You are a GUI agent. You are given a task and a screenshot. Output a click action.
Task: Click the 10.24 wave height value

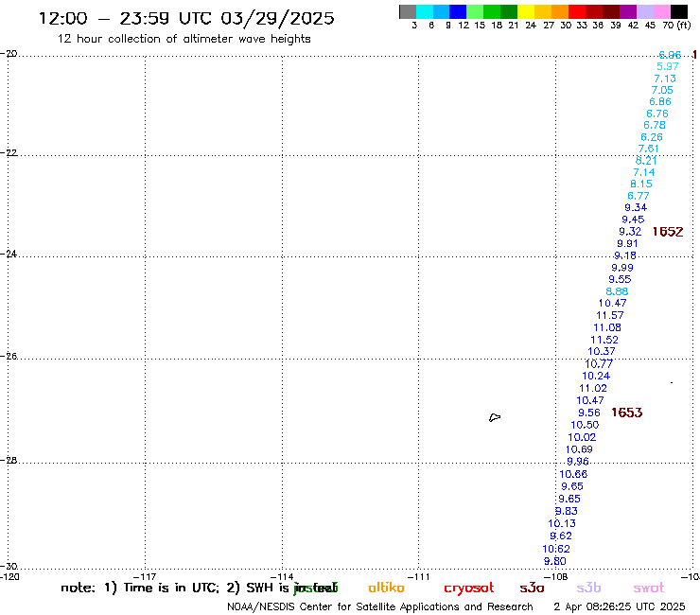596,376
